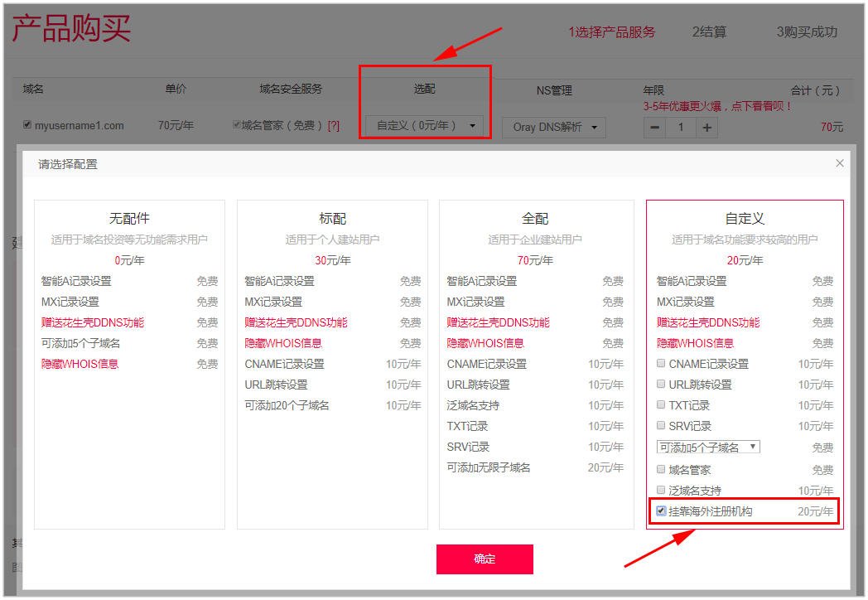Tick the URL跳转设置 checkbox in 自定义
Image resolution: width=868 pixels, height=600 pixels.
pyautogui.click(x=661, y=385)
